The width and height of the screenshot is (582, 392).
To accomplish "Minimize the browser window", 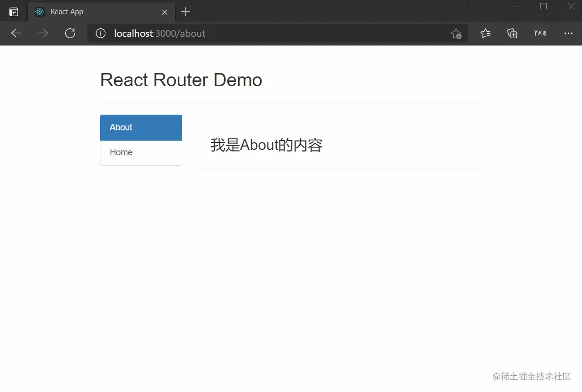I will coord(515,6).
